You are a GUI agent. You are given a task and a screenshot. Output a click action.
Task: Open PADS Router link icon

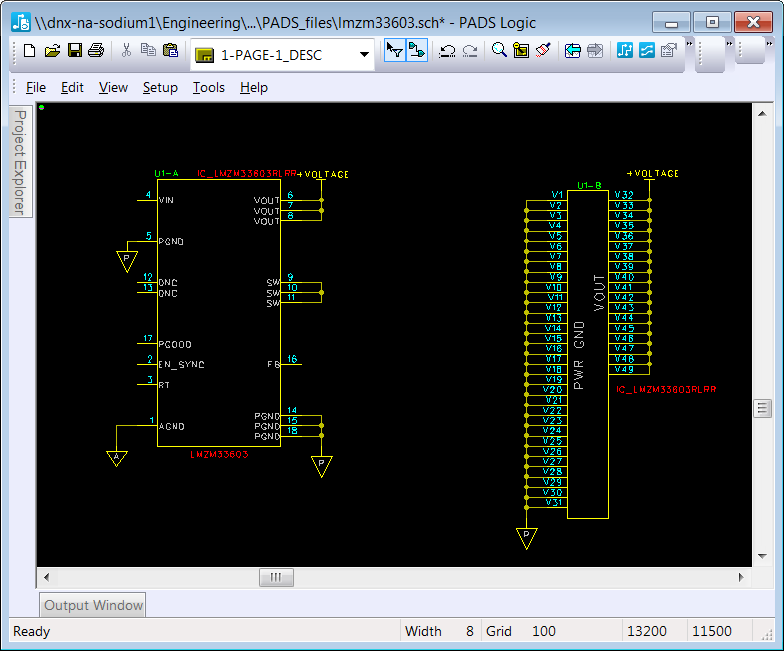[646, 50]
